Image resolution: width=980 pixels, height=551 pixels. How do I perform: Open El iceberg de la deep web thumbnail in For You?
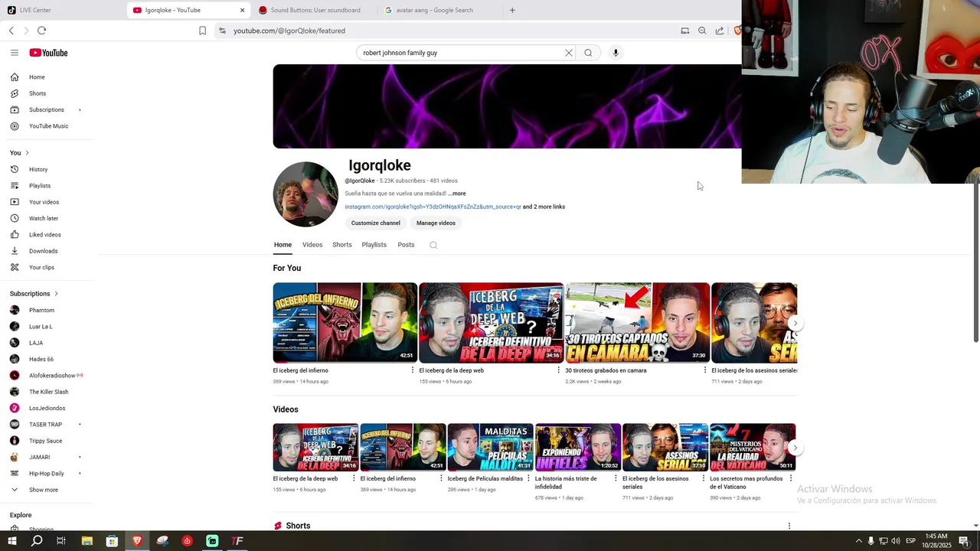click(x=492, y=323)
